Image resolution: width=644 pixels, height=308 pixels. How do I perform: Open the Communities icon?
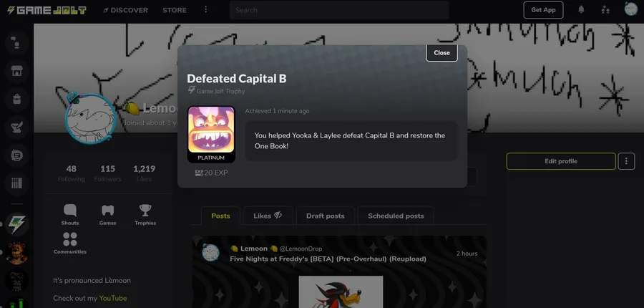click(70, 244)
